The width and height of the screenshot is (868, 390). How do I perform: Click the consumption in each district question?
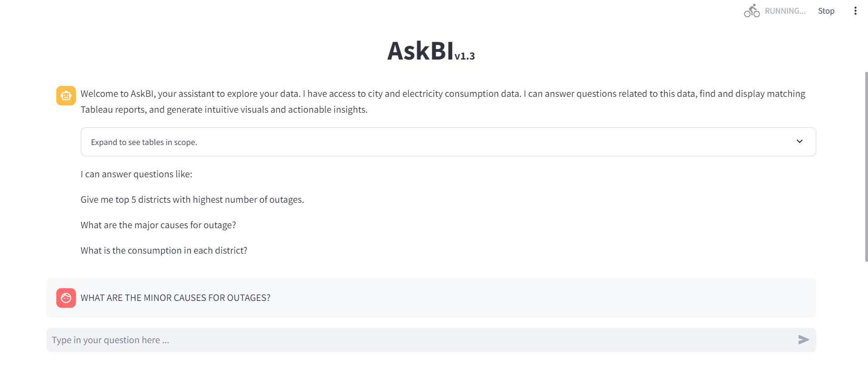click(x=164, y=250)
